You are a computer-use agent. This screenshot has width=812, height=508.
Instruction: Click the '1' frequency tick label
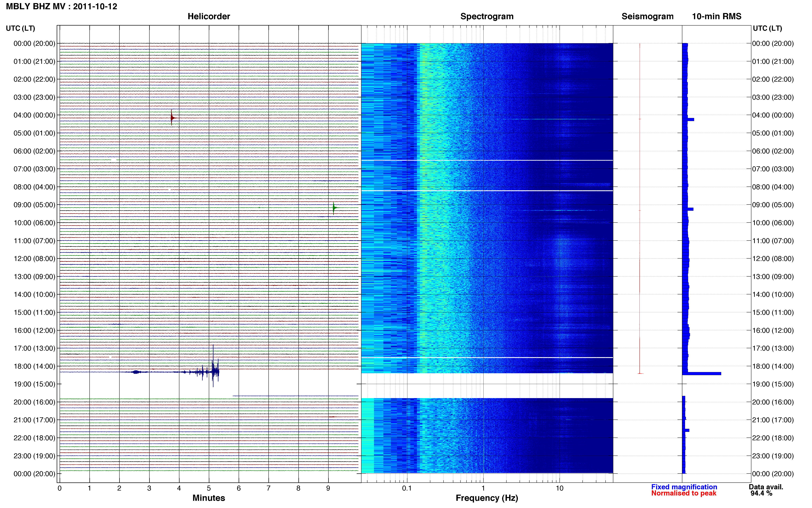click(483, 488)
